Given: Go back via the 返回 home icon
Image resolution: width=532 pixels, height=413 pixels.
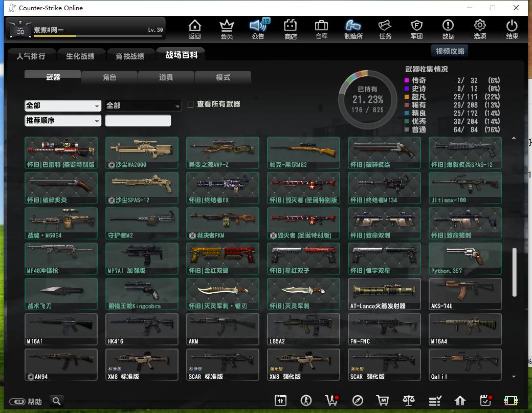Looking at the screenshot, I should coord(195,29).
